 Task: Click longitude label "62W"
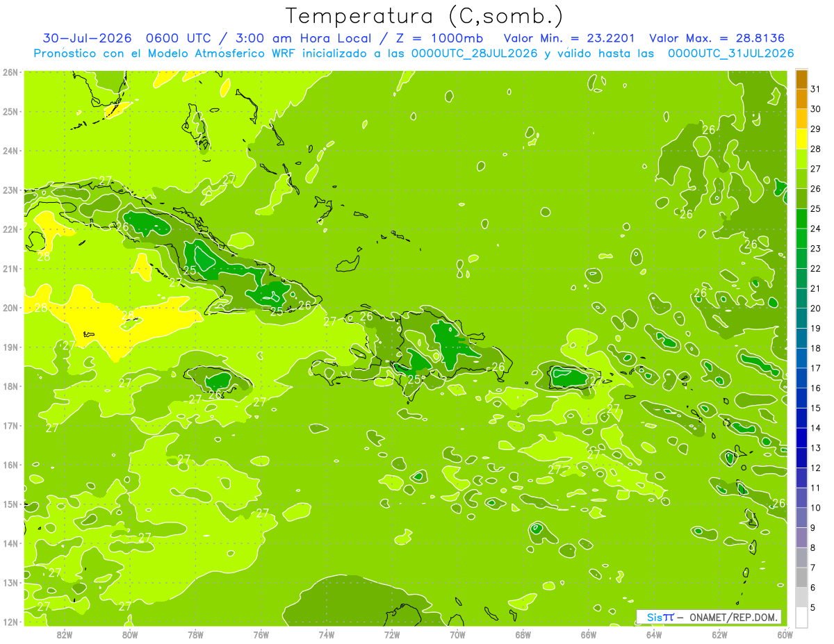pyautogui.click(x=719, y=634)
